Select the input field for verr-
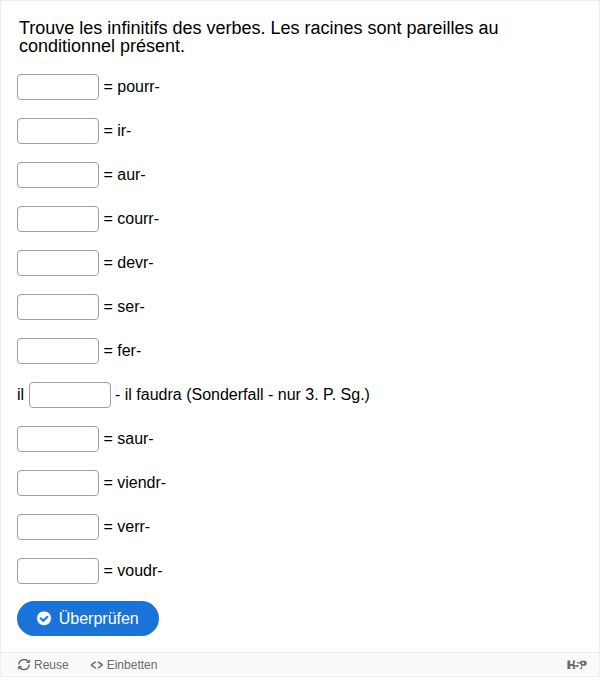 click(58, 527)
